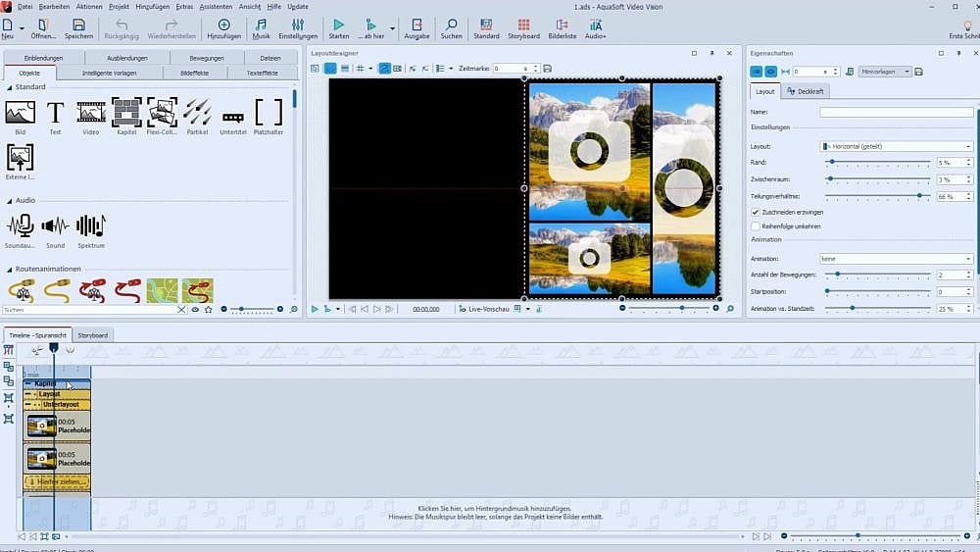
Task: Open the Animation dropdown set to keine
Action: 896,259
